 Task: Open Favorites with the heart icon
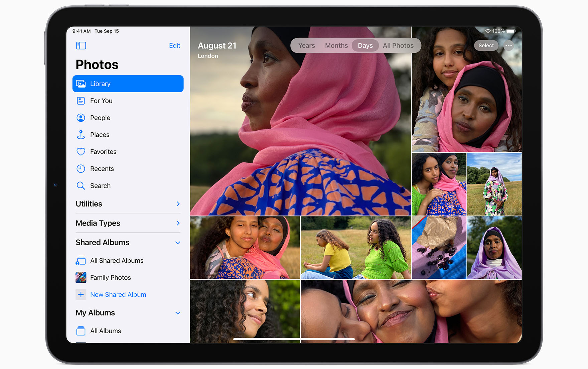click(x=81, y=152)
